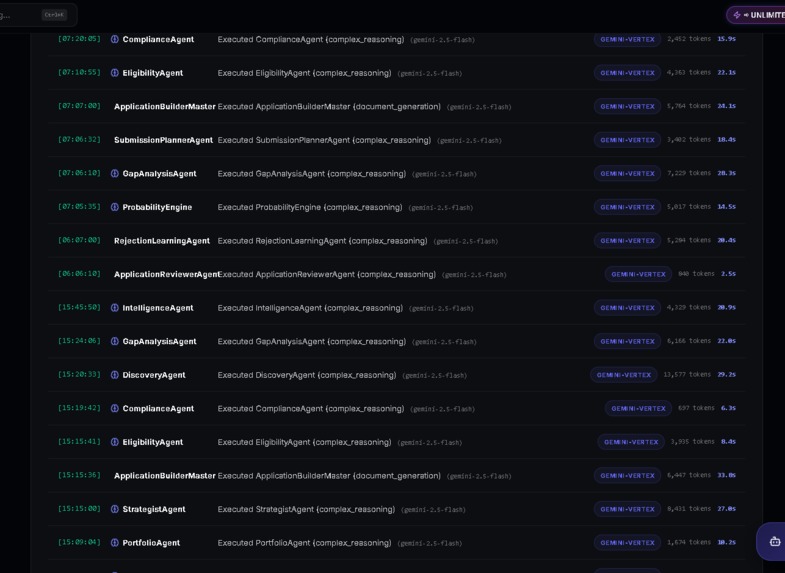785x573 pixels.
Task: Click the gemini-2.5-flash label in the ProbabilityEngine row
Action: tap(441, 208)
